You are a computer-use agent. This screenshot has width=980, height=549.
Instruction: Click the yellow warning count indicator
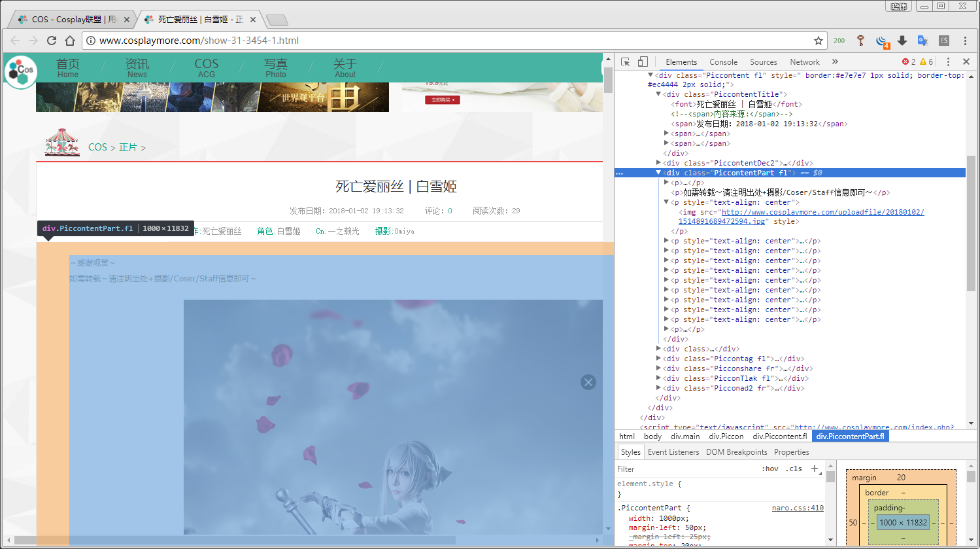click(x=926, y=62)
